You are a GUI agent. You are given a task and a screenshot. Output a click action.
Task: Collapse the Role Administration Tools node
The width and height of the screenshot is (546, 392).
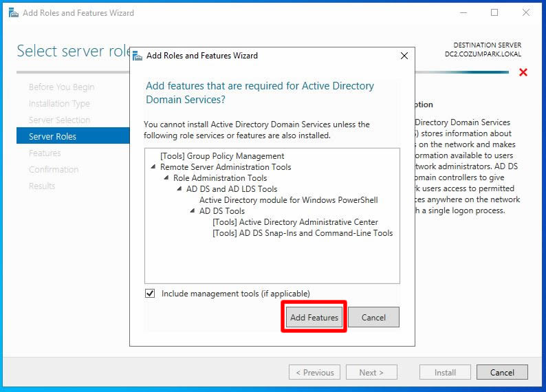pos(166,178)
